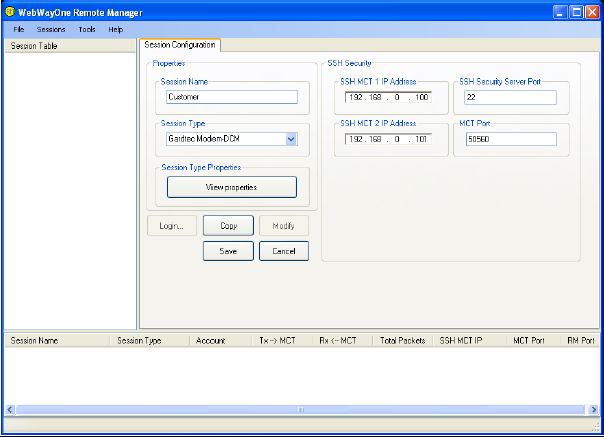
Task: Click the Save button
Action: 228,252
